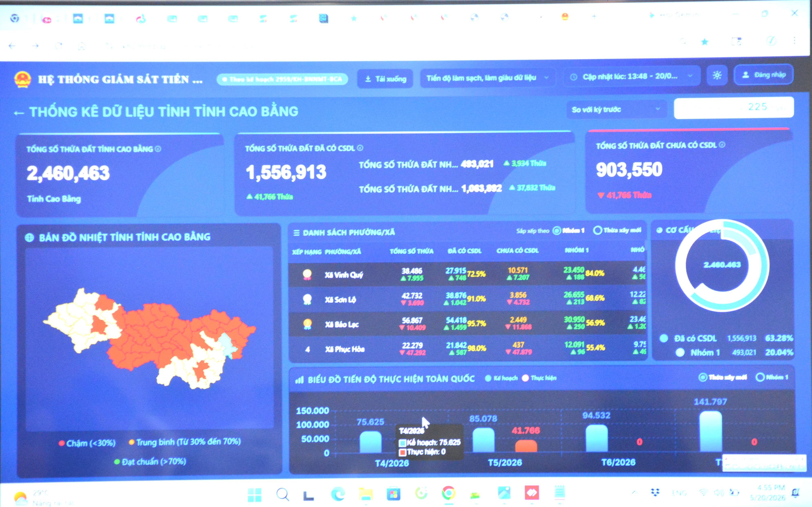Open File Explorer from taskbar
The width and height of the screenshot is (812, 507).
point(366,494)
